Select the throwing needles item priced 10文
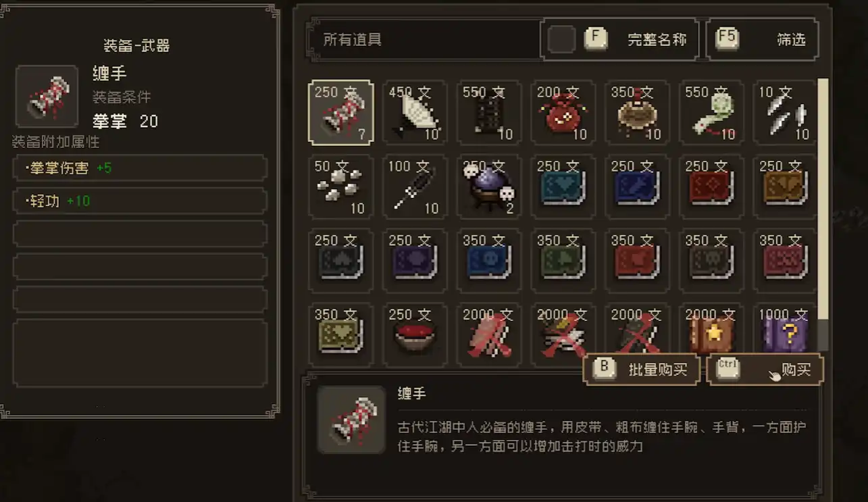 click(785, 113)
